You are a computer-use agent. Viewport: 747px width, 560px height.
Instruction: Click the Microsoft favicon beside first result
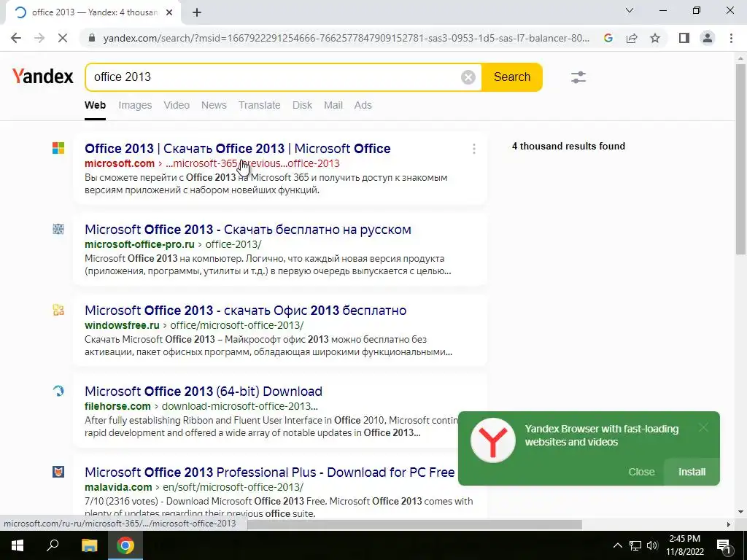[58, 148]
